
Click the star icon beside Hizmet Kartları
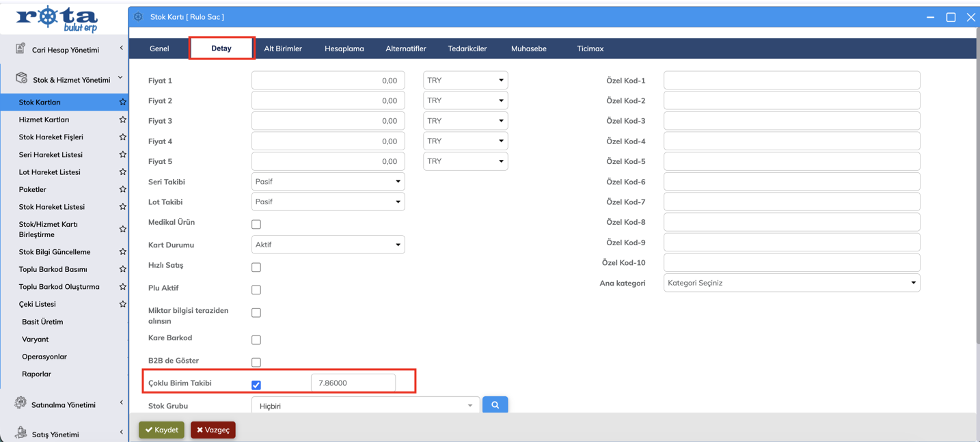(123, 120)
